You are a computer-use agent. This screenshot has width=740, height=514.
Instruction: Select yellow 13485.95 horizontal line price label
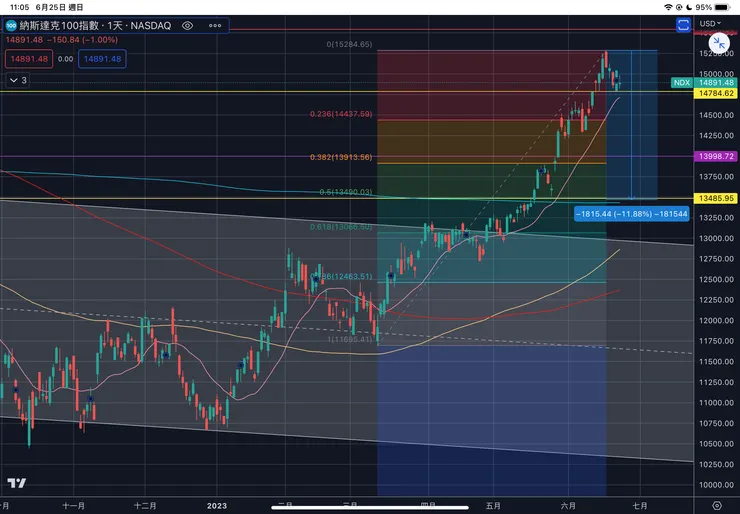pos(716,198)
